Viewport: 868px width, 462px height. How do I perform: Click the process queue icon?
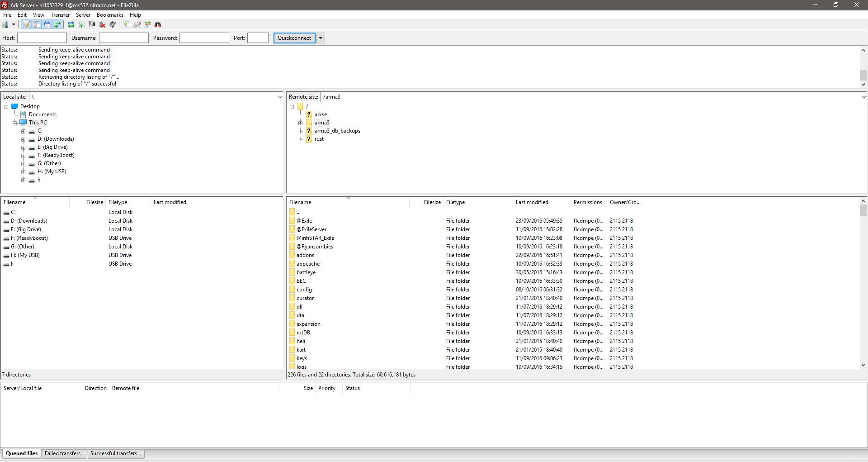pyautogui.click(x=81, y=24)
